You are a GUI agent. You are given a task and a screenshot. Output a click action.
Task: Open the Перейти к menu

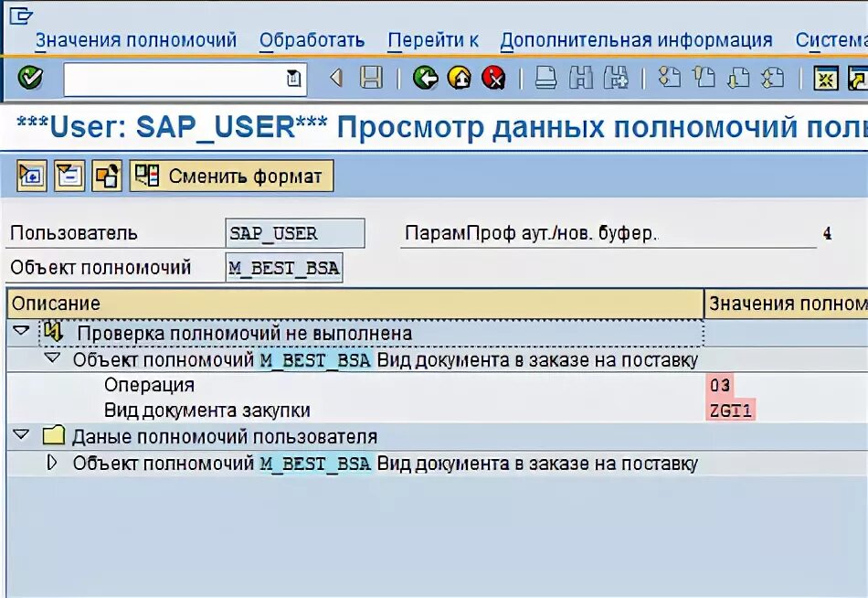pos(432,40)
